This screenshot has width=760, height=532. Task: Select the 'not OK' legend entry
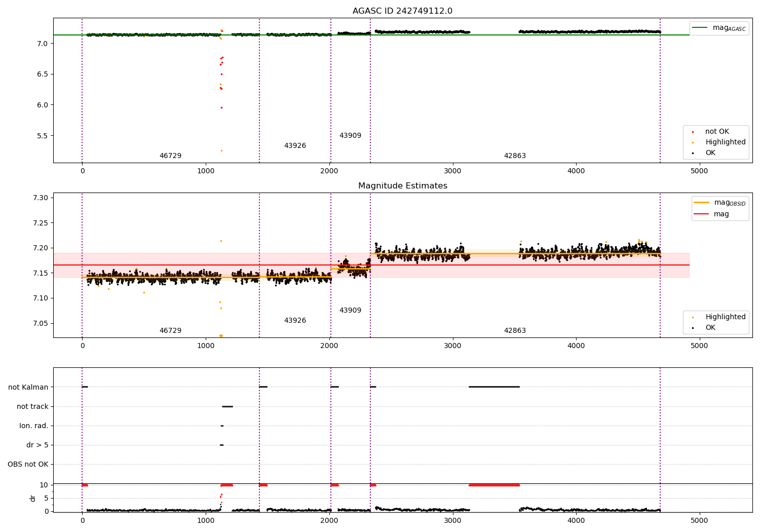coord(717,132)
